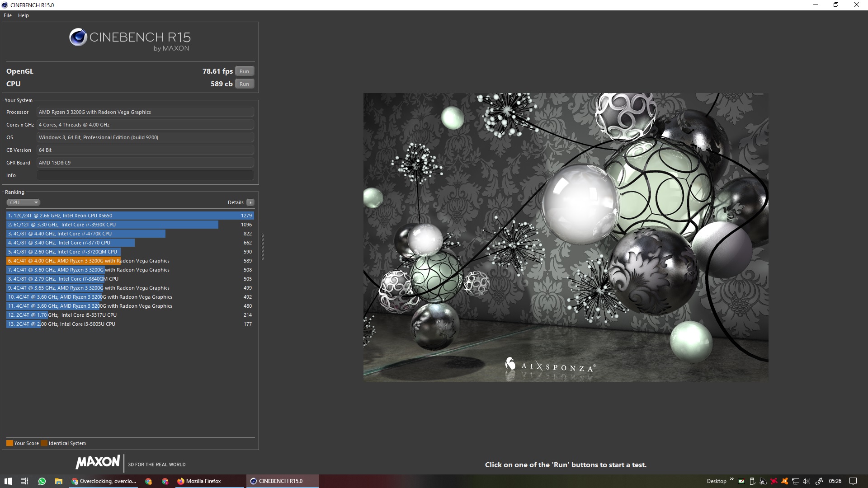Open File Explorer from the taskbar
The height and width of the screenshot is (488, 868).
tap(59, 481)
